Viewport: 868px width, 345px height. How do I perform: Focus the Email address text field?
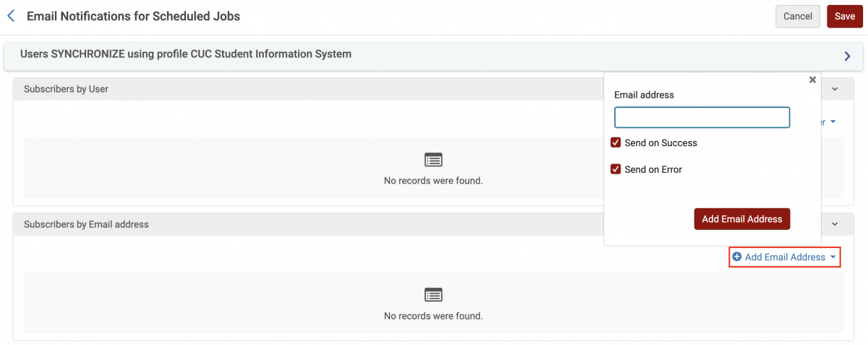pos(702,118)
